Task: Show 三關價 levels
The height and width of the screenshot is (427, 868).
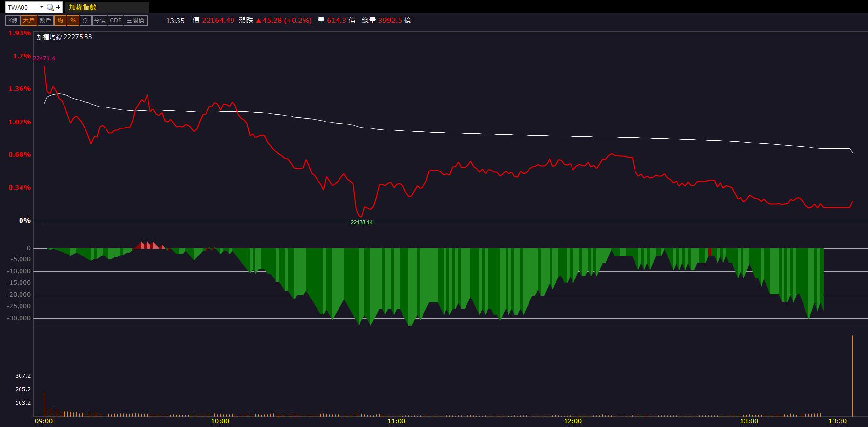Action: [x=135, y=21]
